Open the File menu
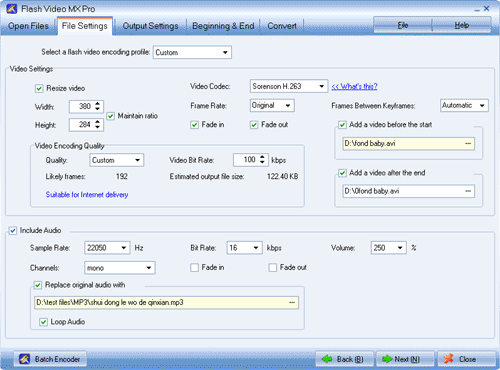Viewport: 500px width, 370px height. 403,25
